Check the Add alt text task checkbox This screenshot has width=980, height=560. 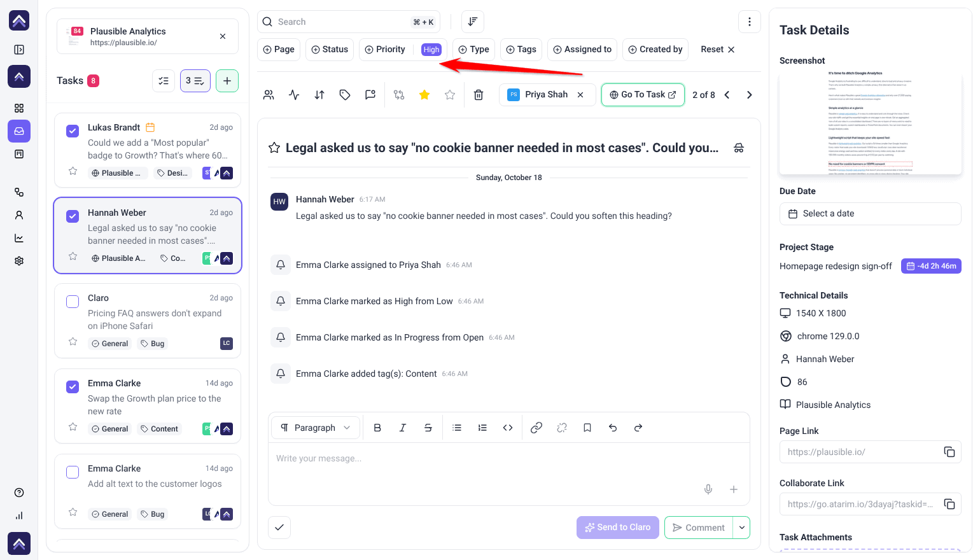[x=73, y=472]
